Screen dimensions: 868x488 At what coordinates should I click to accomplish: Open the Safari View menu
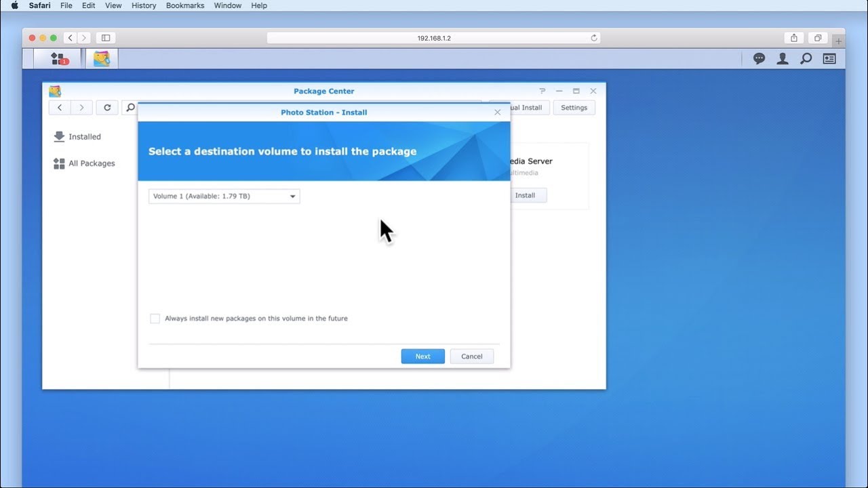pos(113,5)
